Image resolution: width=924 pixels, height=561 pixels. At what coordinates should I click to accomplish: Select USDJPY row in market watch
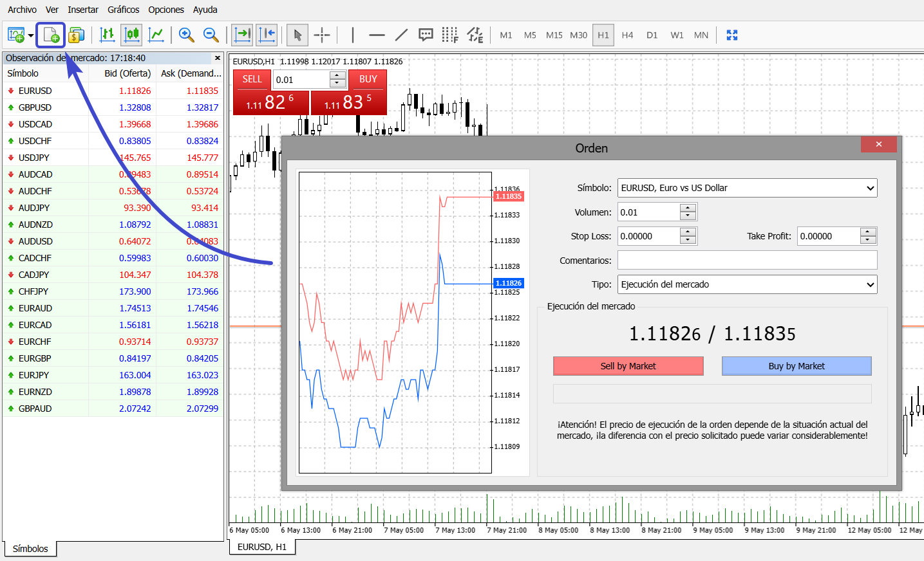[113, 158]
